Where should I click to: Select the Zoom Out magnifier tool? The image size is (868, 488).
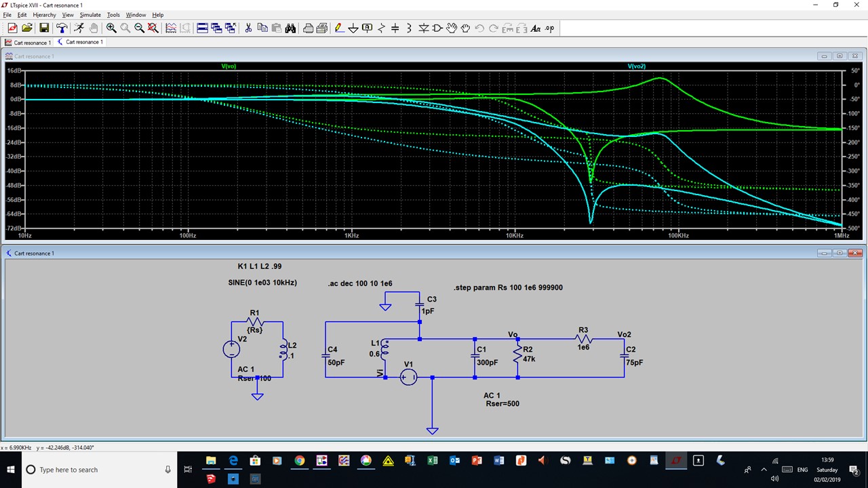139,28
